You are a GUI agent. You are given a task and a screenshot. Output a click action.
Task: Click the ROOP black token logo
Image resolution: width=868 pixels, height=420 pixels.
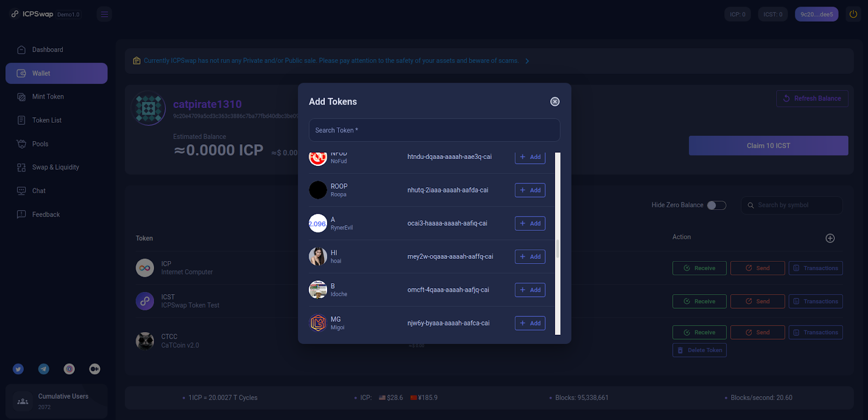click(318, 190)
